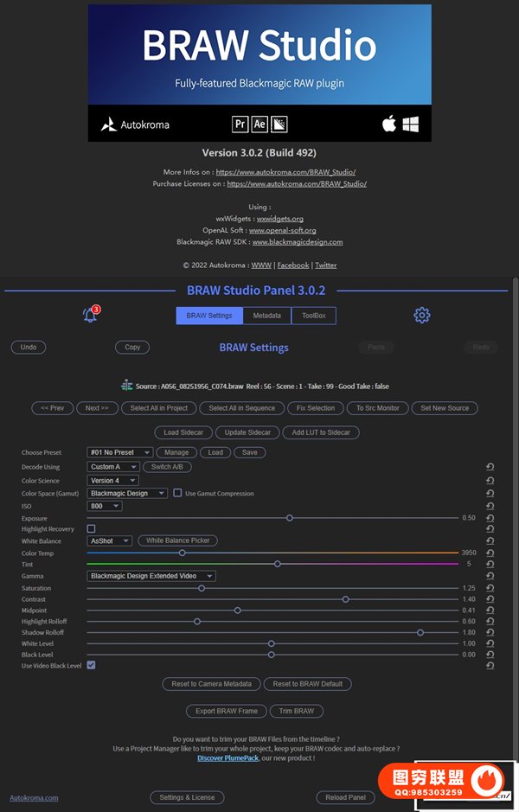Reset Saturation using its reset icon
The width and height of the screenshot is (519, 812).
click(490, 588)
